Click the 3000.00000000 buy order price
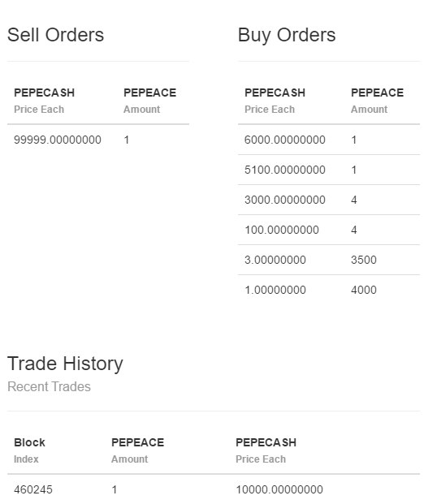 coord(285,200)
